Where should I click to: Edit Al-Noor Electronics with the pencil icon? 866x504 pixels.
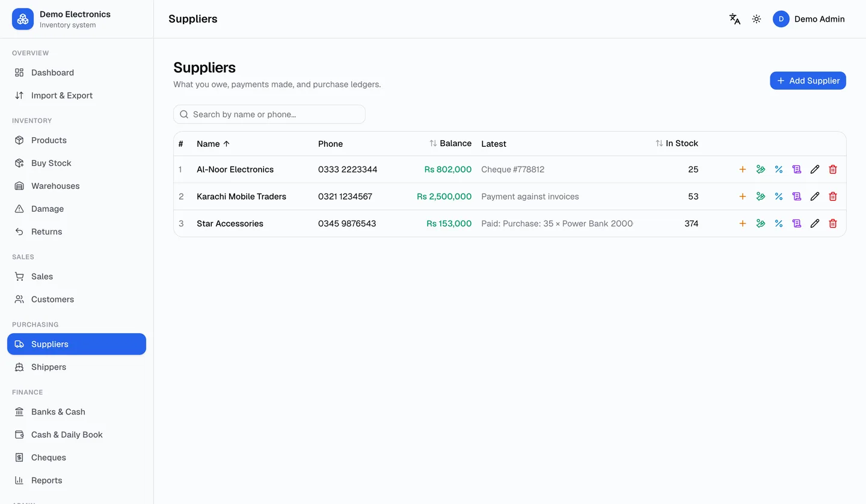815,170
